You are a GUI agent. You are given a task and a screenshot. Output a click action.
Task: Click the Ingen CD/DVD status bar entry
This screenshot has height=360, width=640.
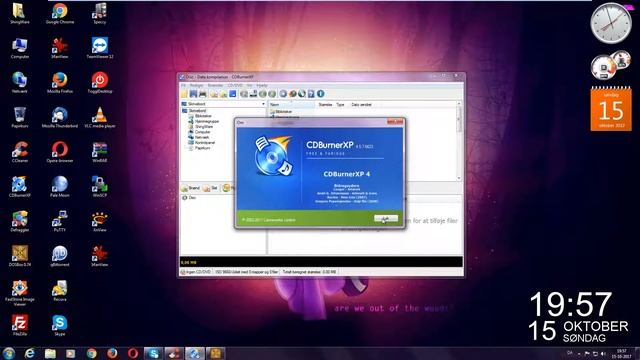196,271
